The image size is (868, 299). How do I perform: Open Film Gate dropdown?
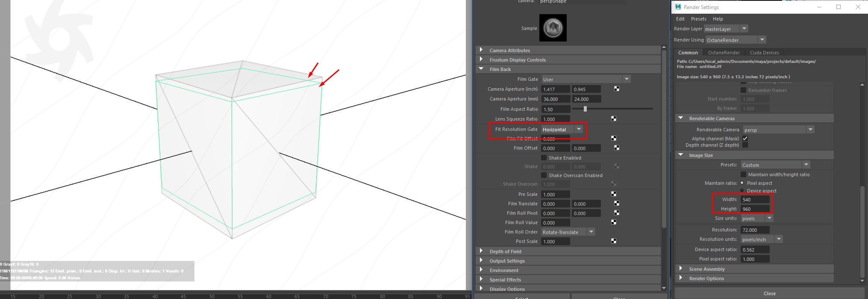586,79
